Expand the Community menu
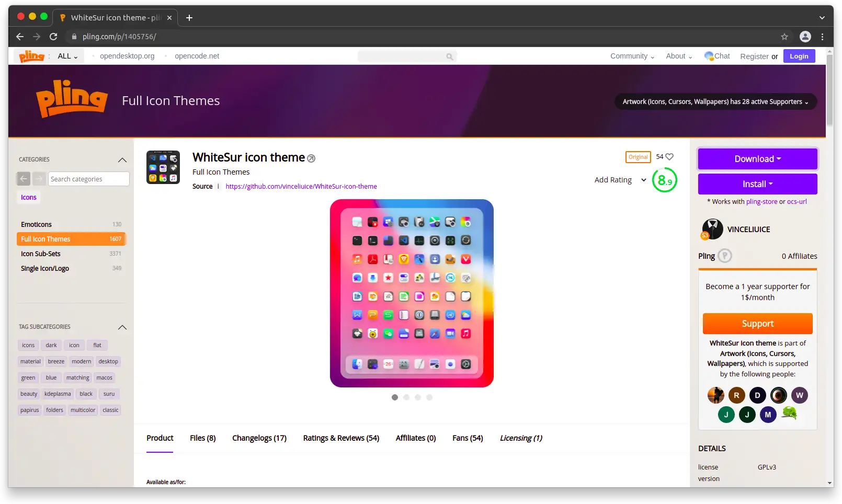 tap(632, 56)
